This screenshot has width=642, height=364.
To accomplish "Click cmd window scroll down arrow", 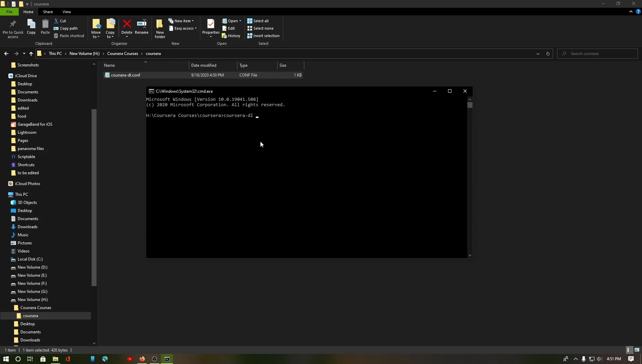I will pyautogui.click(x=470, y=255).
